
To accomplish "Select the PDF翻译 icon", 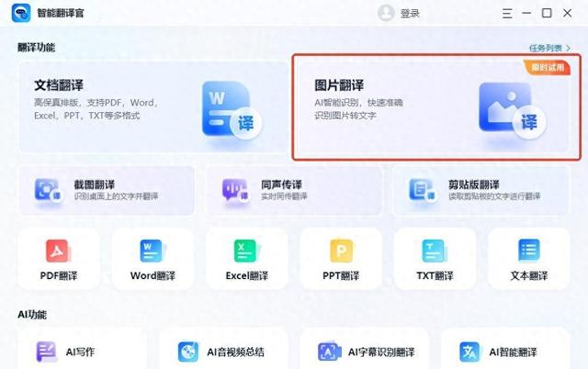I will point(58,251).
